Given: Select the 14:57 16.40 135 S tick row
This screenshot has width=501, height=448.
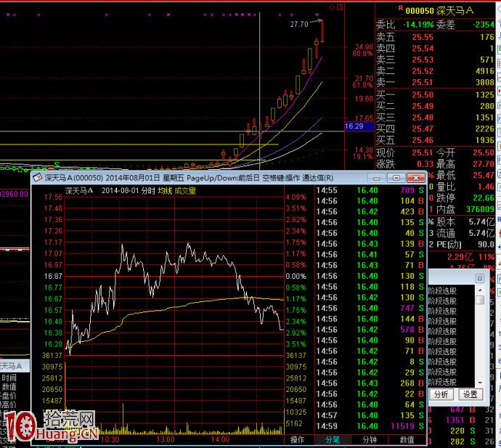Looking at the screenshot, I should (x=370, y=415).
